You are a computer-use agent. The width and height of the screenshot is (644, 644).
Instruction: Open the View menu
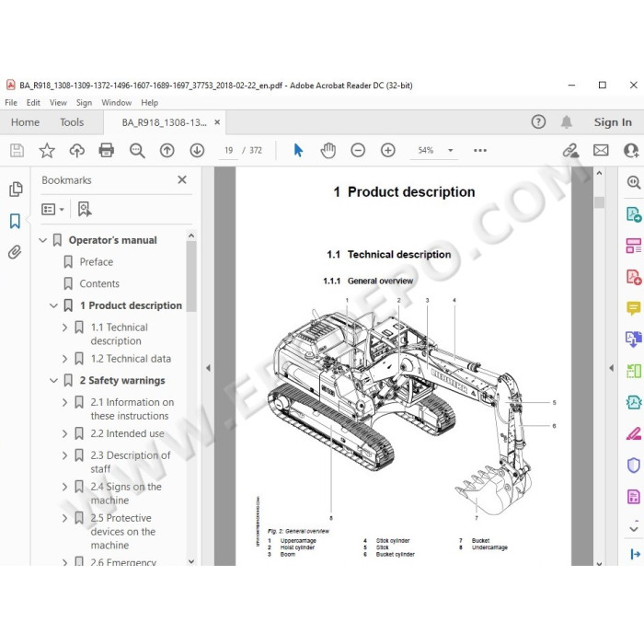pyautogui.click(x=58, y=103)
